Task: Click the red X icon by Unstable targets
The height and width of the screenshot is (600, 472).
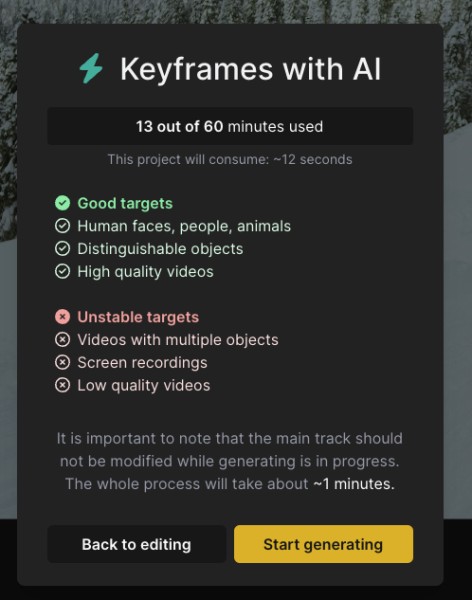Action: tap(62, 317)
